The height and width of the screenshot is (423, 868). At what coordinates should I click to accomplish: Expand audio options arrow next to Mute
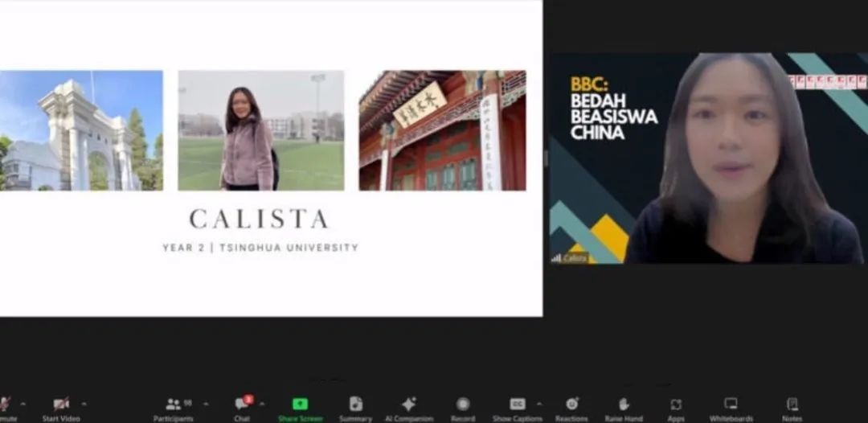click(23, 404)
